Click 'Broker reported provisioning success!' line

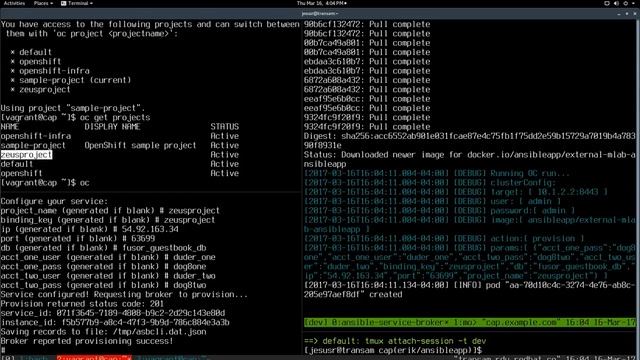click(87, 341)
